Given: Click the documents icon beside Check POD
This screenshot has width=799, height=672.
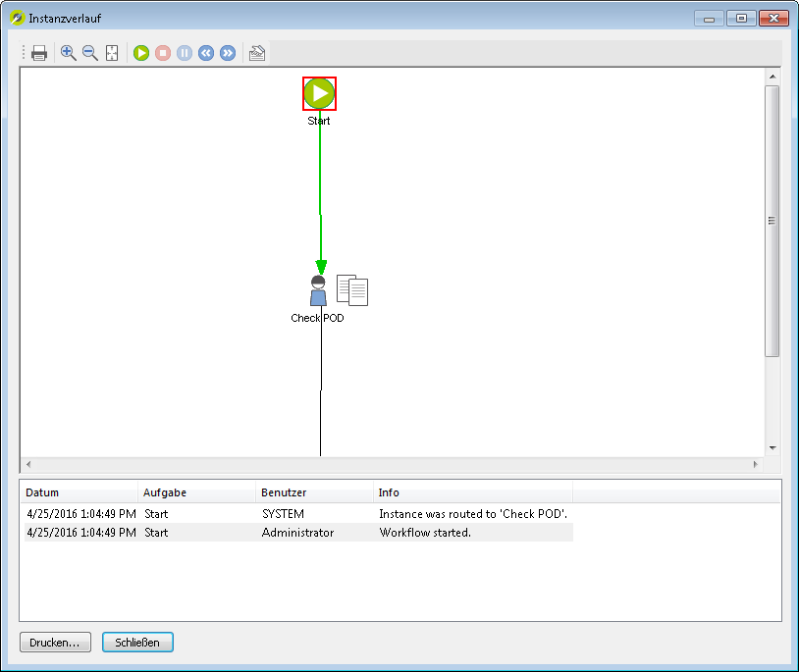Looking at the screenshot, I should pyautogui.click(x=352, y=290).
